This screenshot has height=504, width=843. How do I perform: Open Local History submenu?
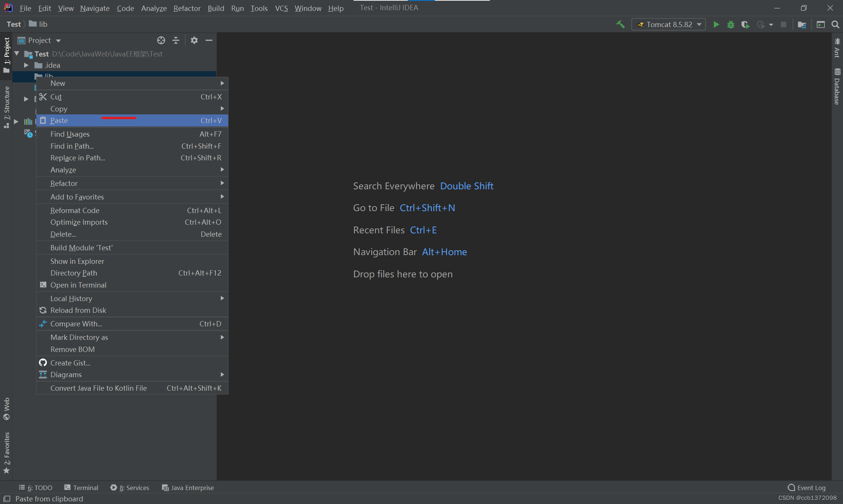(132, 298)
